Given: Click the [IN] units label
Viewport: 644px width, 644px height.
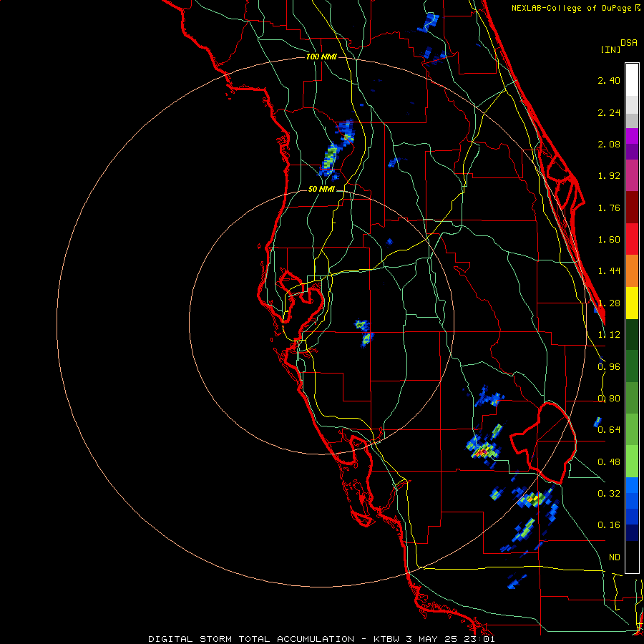Looking at the screenshot, I should [610, 49].
